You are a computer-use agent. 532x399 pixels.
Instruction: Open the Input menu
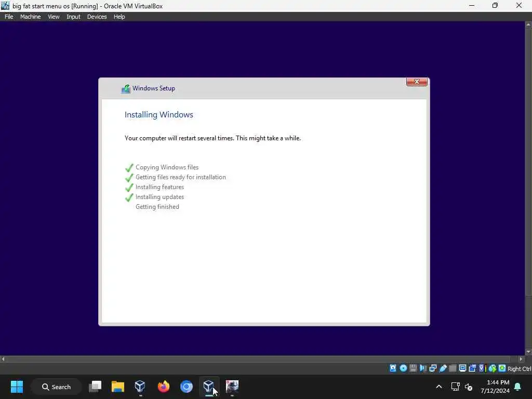[x=73, y=17]
